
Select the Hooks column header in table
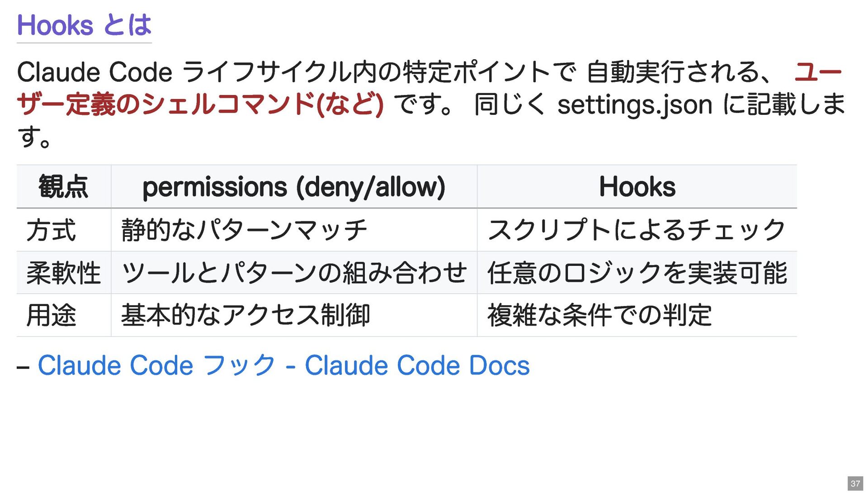(637, 187)
